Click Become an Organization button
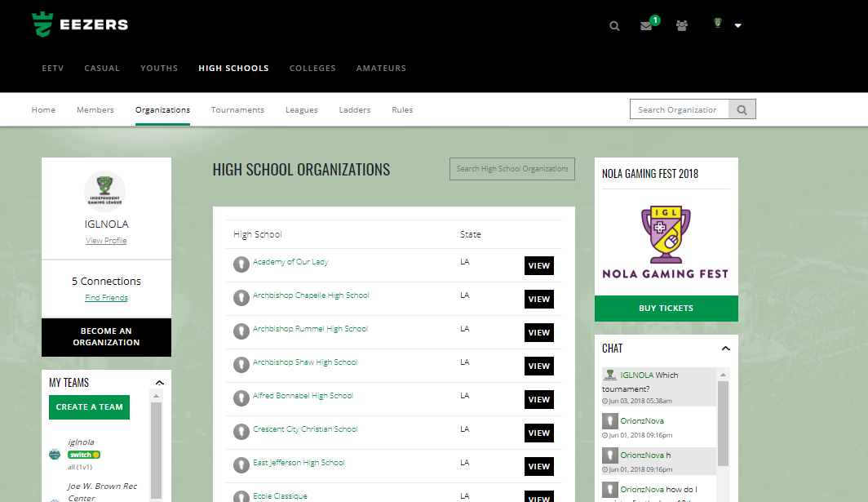868x502 pixels. 106,337
